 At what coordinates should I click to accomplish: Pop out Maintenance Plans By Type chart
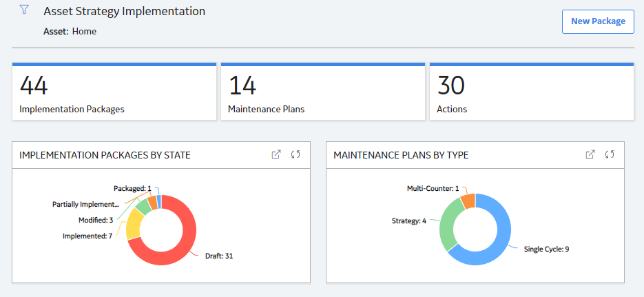pos(590,154)
